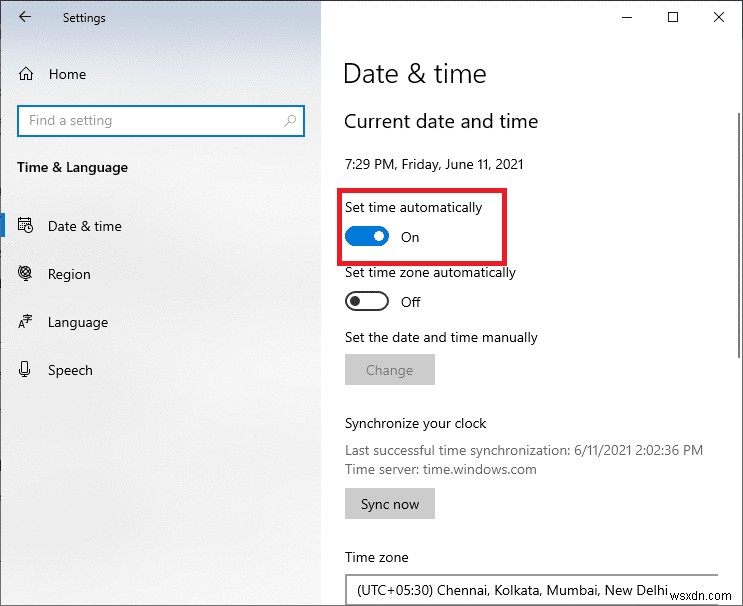Click the Time server: time.windows.com text
Image resolution: width=743 pixels, height=606 pixels.
[441, 470]
